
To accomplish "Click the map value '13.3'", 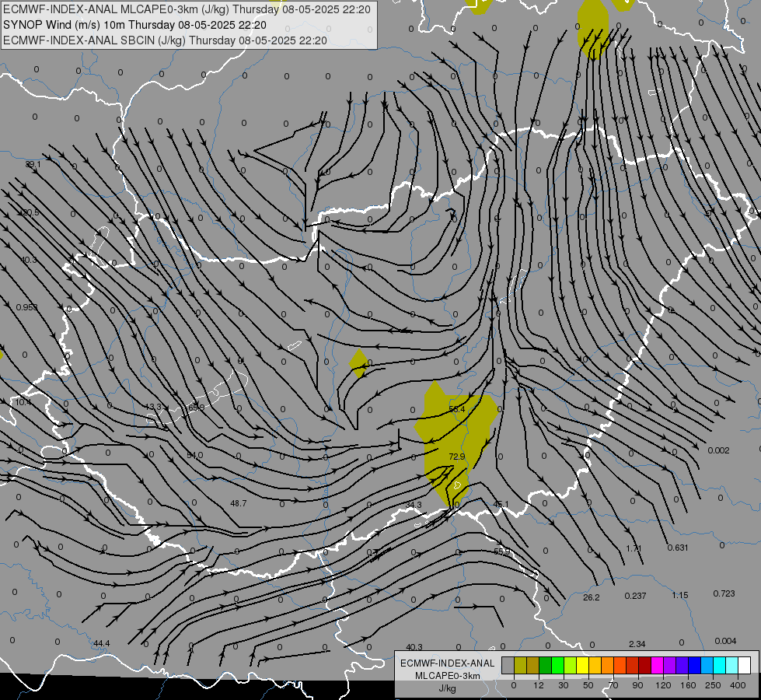I will point(153,407).
